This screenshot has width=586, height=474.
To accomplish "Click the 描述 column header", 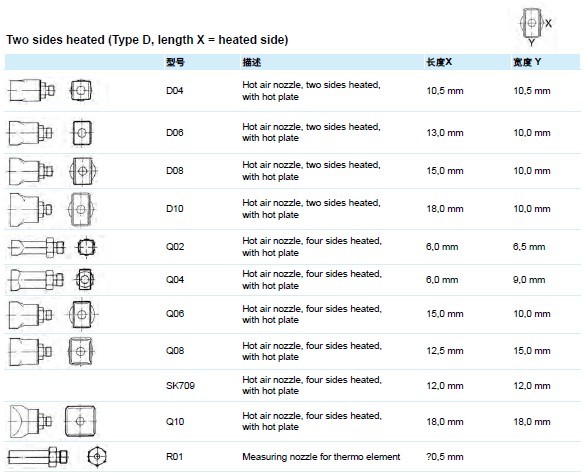I will pyautogui.click(x=252, y=62).
